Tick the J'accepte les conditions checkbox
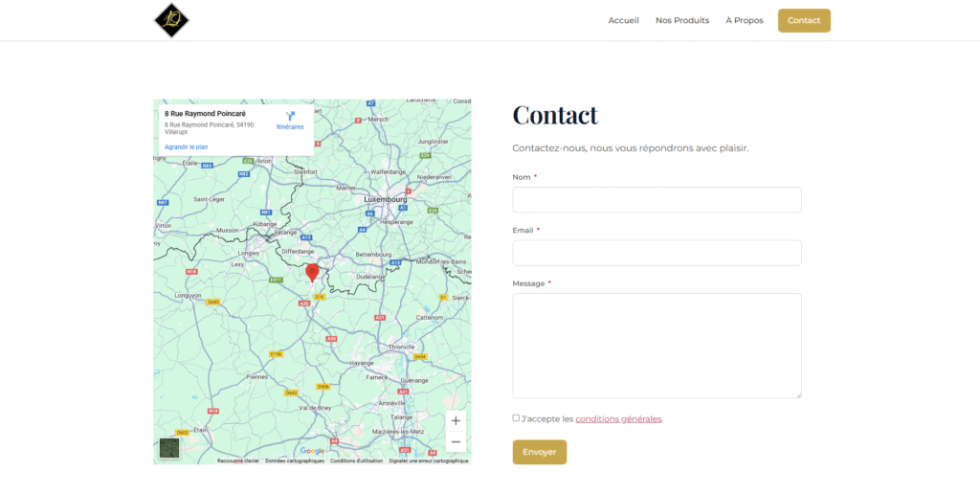This screenshot has height=494, width=980. pos(516,417)
